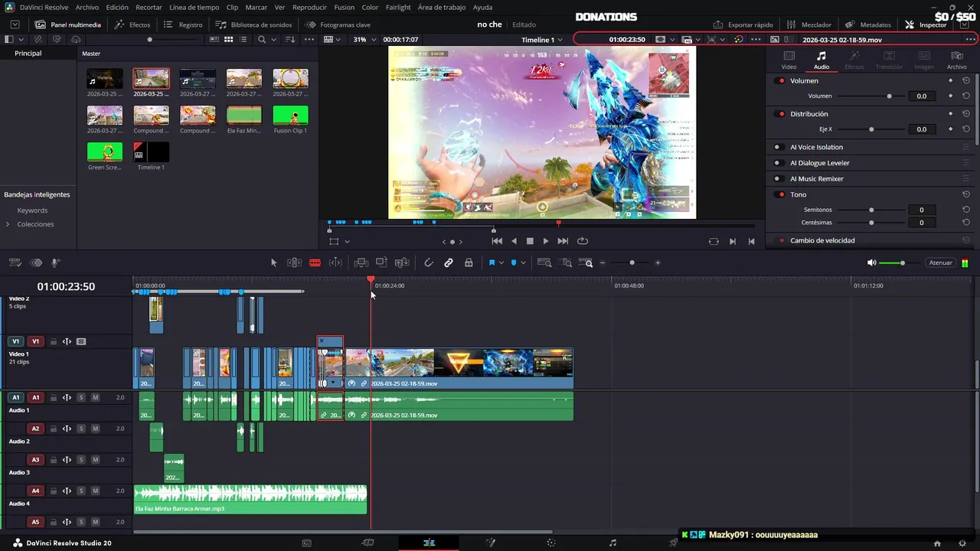Viewport: 980px width, 551px height.
Task: Toggle the Panel multimedia button
Action: [67, 24]
